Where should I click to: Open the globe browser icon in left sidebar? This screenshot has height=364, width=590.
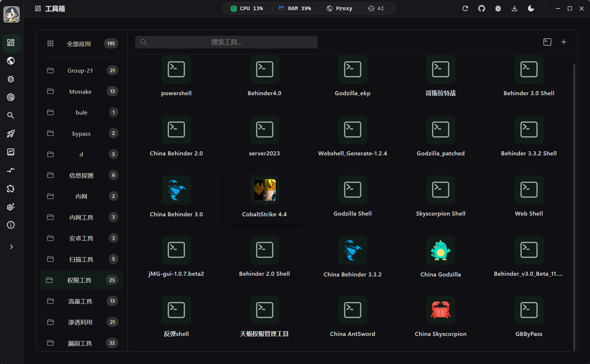[x=11, y=61]
